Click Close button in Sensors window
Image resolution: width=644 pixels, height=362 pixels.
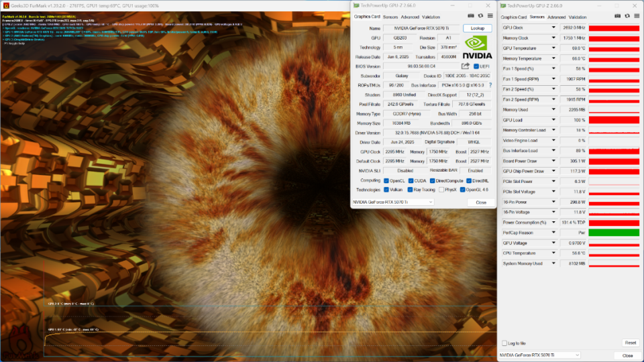pyautogui.click(x=628, y=355)
